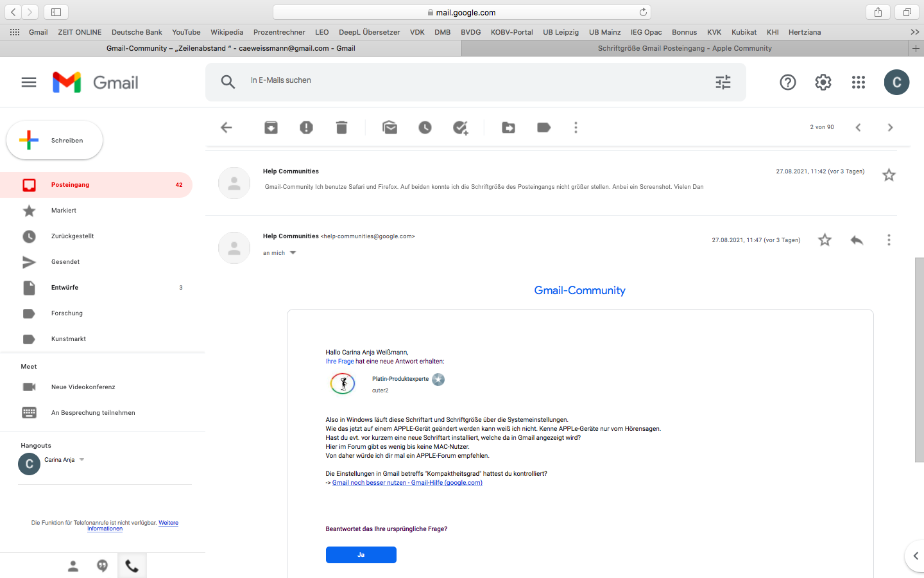Click the 'In E-Mails suchen' search field
924x578 pixels.
click(475, 81)
